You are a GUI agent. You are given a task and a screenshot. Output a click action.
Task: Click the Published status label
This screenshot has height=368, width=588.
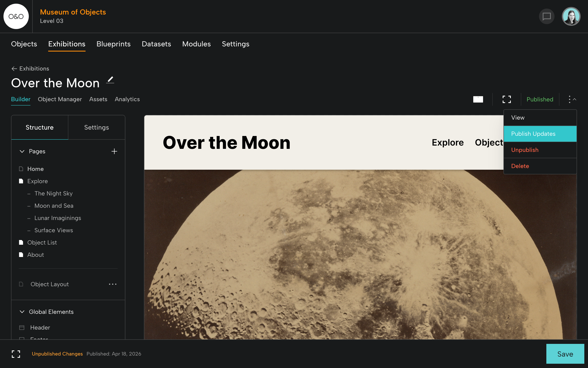540,99
